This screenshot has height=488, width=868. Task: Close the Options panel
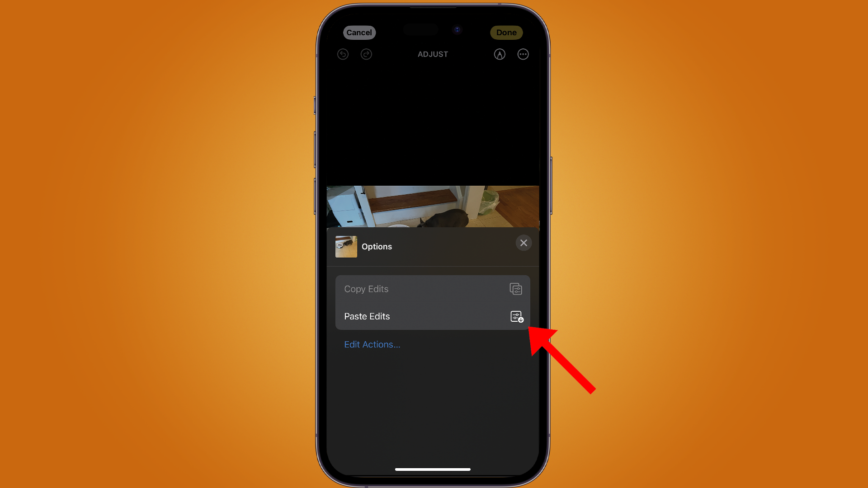pyautogui.click(x=523, y=243)
